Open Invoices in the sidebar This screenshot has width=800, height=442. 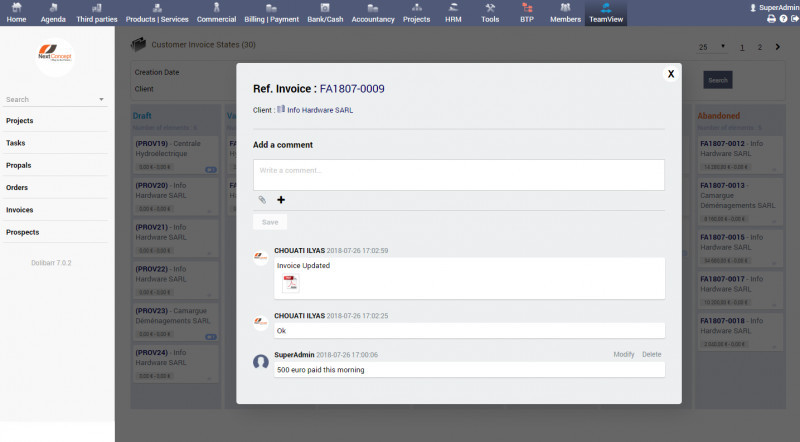coord(19,210)
